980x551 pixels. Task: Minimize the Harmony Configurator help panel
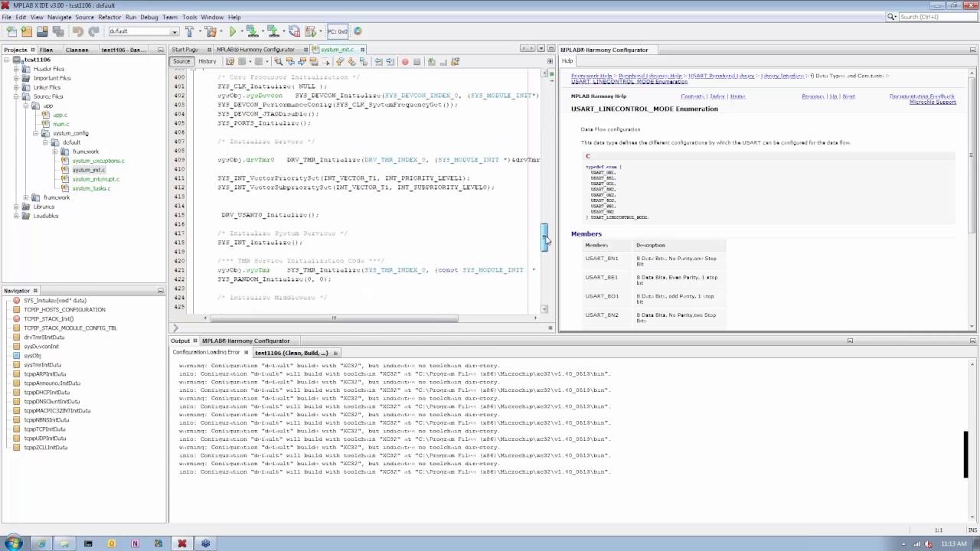point(972,50)
